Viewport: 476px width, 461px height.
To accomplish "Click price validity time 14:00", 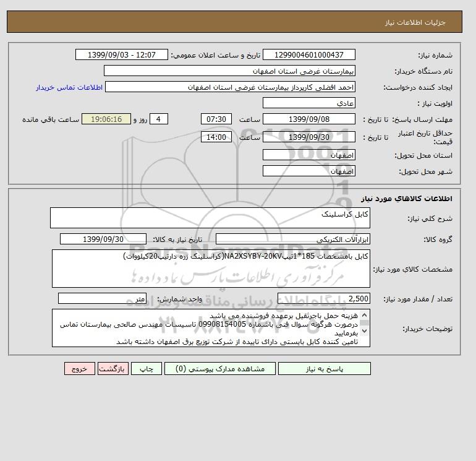I will coord(216,137).
